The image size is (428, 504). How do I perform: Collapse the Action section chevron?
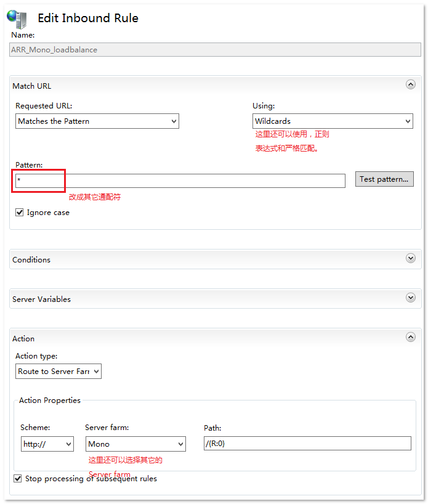pyautogui.click(x=411, y=338)
